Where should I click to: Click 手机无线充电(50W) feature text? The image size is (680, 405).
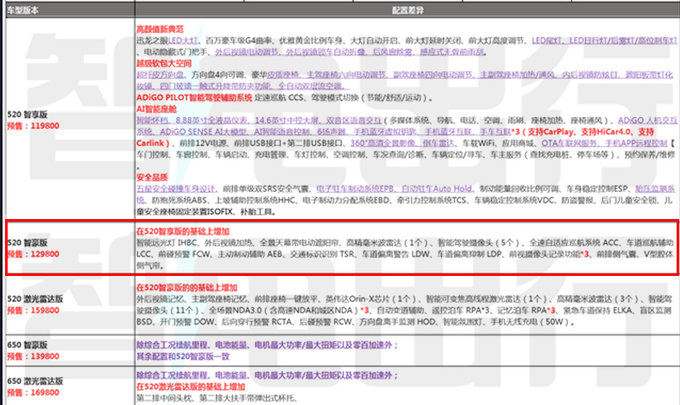click(x=531, y=322)
